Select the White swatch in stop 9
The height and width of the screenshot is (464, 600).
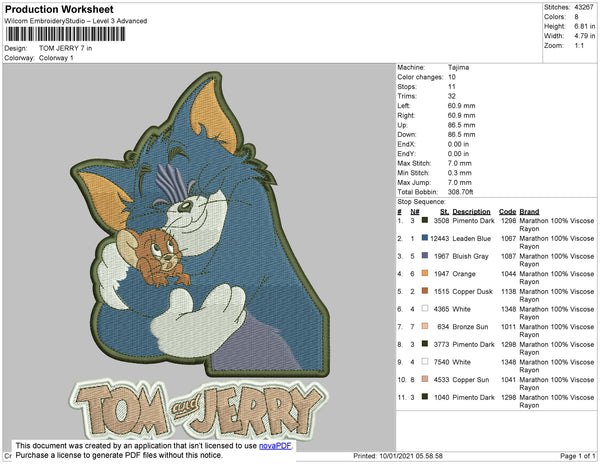coord(425,361)
